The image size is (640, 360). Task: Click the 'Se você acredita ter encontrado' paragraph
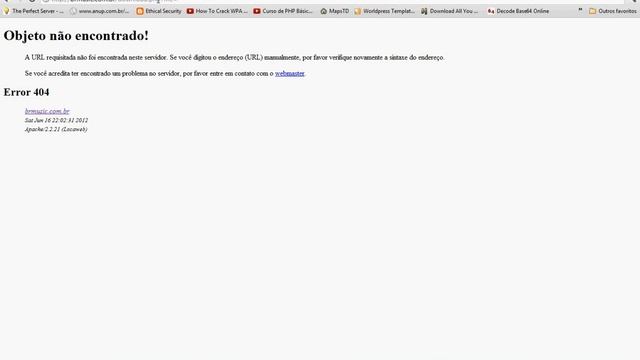pos(165,73)
